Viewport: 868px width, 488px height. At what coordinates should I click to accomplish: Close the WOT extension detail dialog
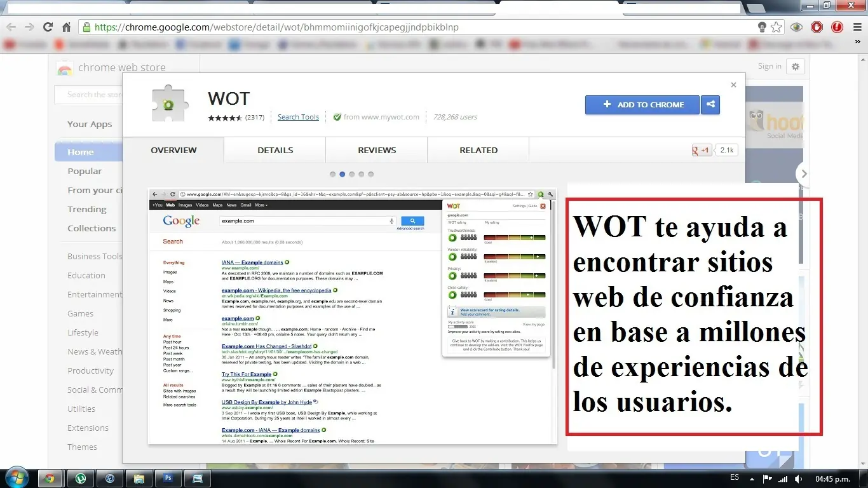733,85
